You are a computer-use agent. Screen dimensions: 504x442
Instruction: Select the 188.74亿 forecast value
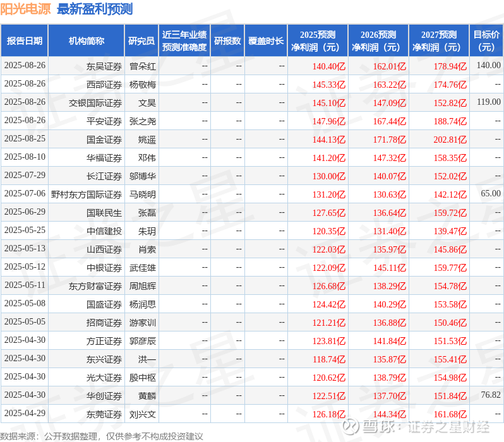[x=450, y=121]
